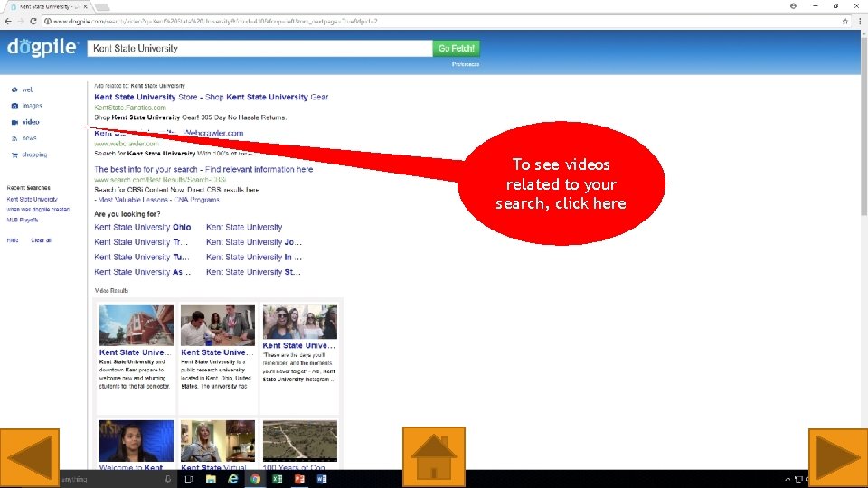868x488 pixels.
Task: Open Chrome from the taskbar
Action: coord(255,479)
